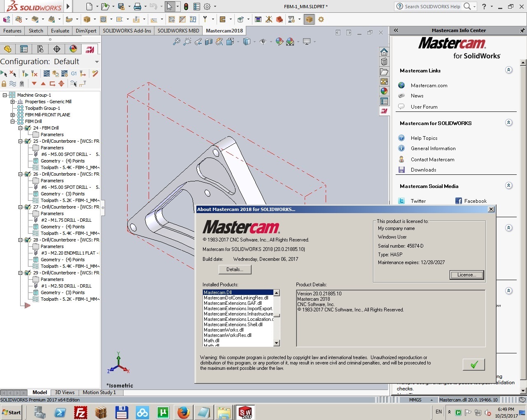Open the PropertyManager tab icon

[x=24, y=49]
